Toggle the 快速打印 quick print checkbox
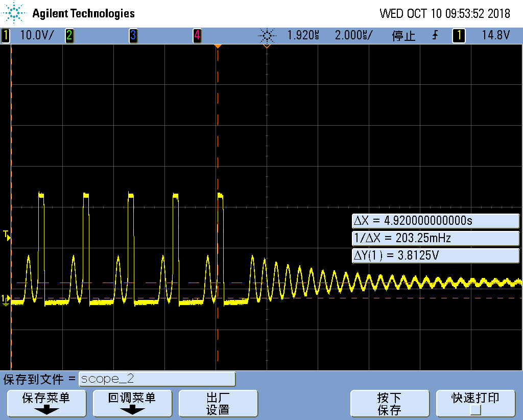 pos(476,409)
